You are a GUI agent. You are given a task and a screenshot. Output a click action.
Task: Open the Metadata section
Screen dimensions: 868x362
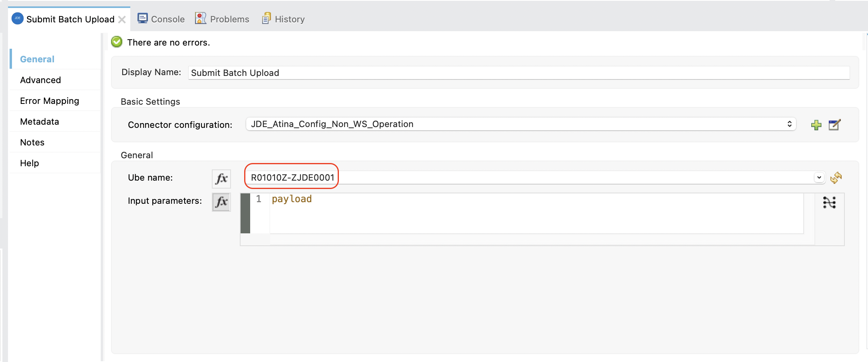pyautogui.click(x=40, y=121)
